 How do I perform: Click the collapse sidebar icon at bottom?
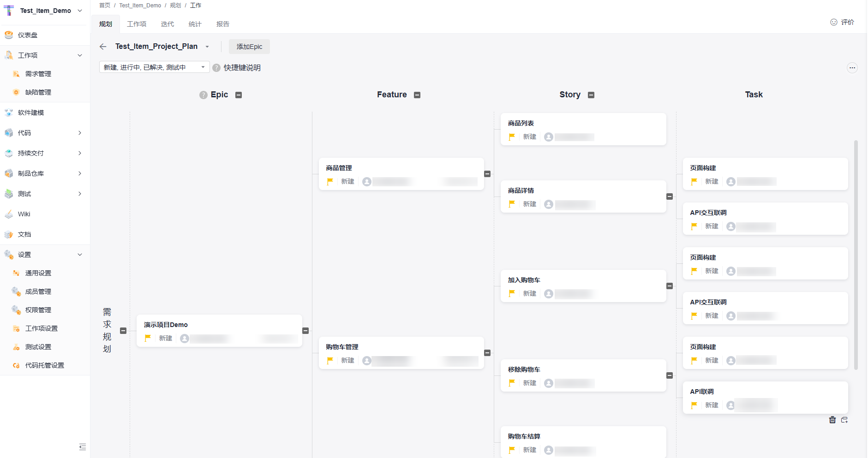coord(83,446)
